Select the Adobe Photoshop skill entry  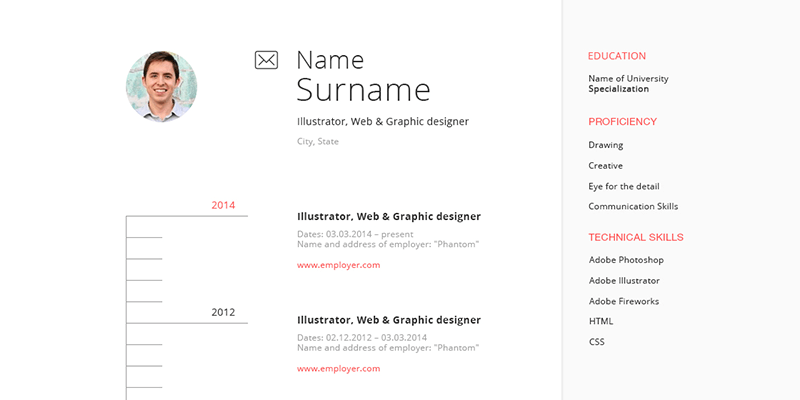click(x=626, y=260)
